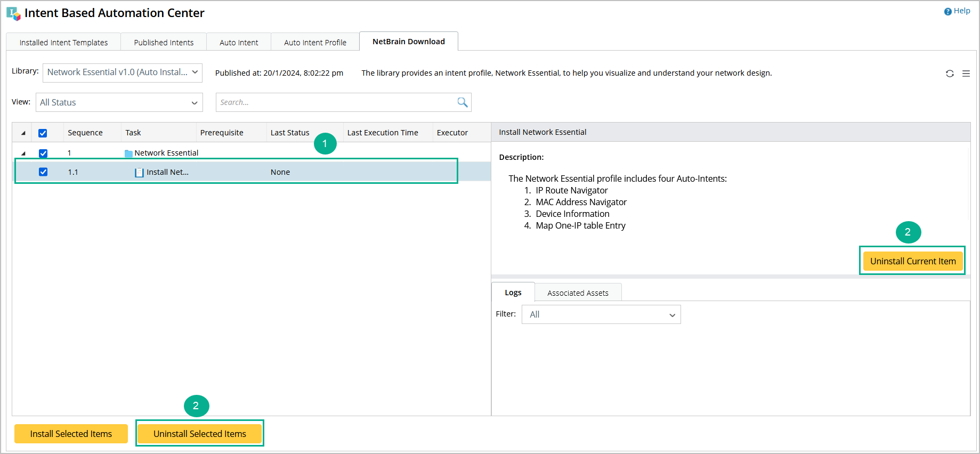Click the Intent Based Automation Center logo
Screen dimensions: 980x454
click(x=13, y=13)
